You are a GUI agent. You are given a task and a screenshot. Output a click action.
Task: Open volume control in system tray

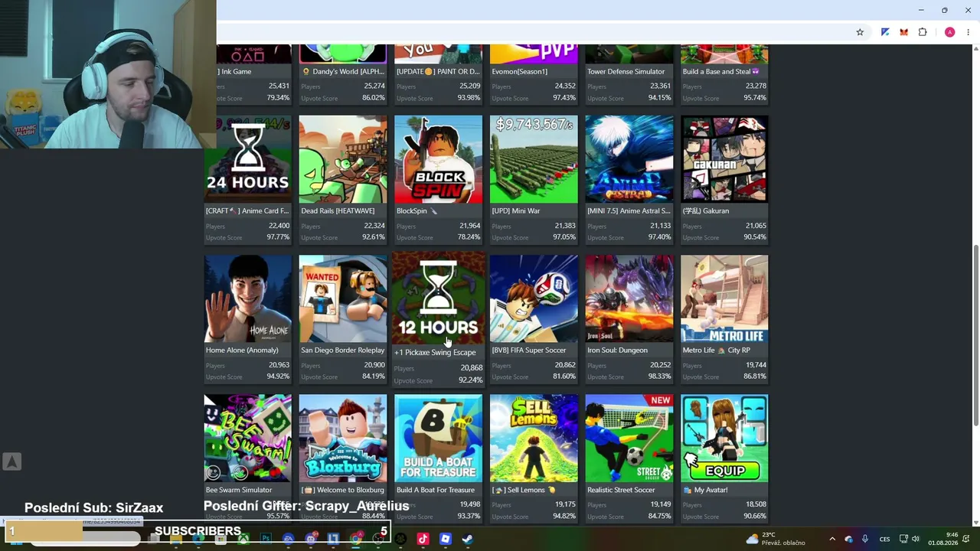click(916, 539)
